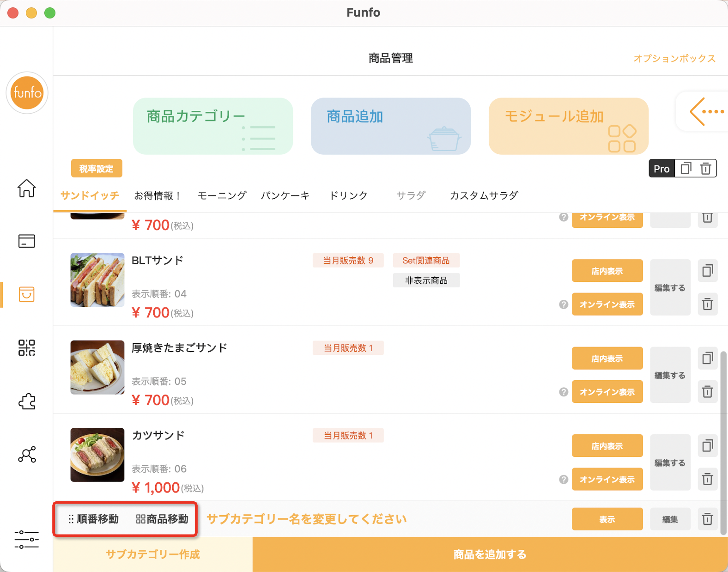Click the product list vertical scrollbar
The width and height of the screenshot is (728, 572).
[x=723, y=443]
